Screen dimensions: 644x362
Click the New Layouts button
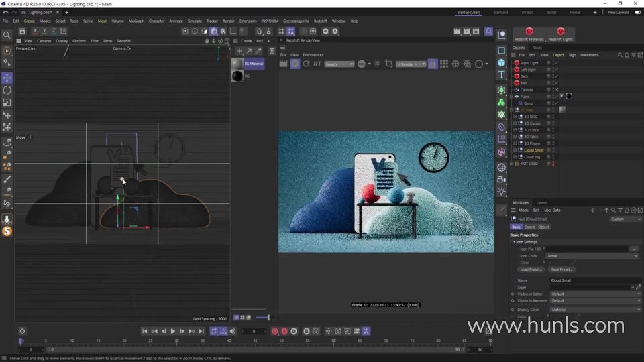[619, 13]
